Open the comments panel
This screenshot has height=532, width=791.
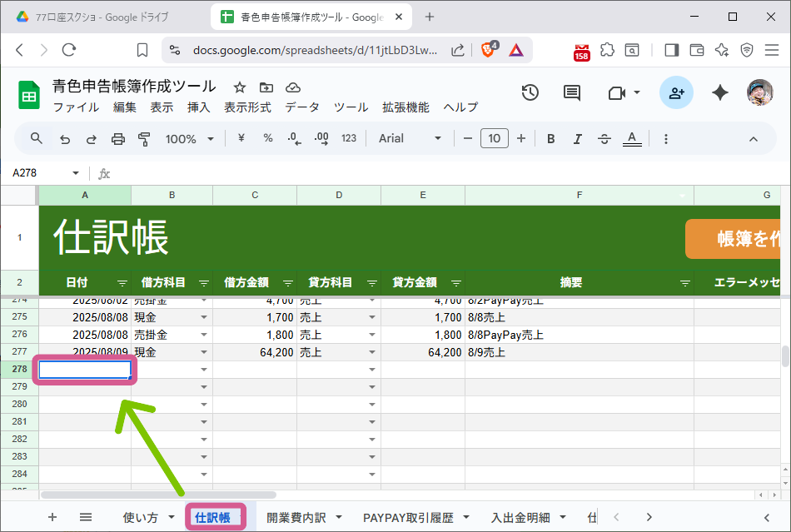[571, 93]
